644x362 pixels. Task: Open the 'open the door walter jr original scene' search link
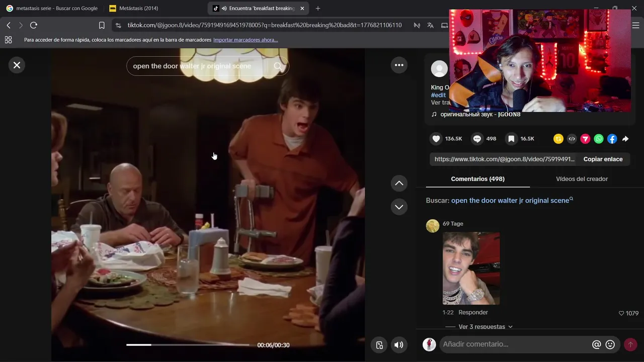click(x=512, y=200)
